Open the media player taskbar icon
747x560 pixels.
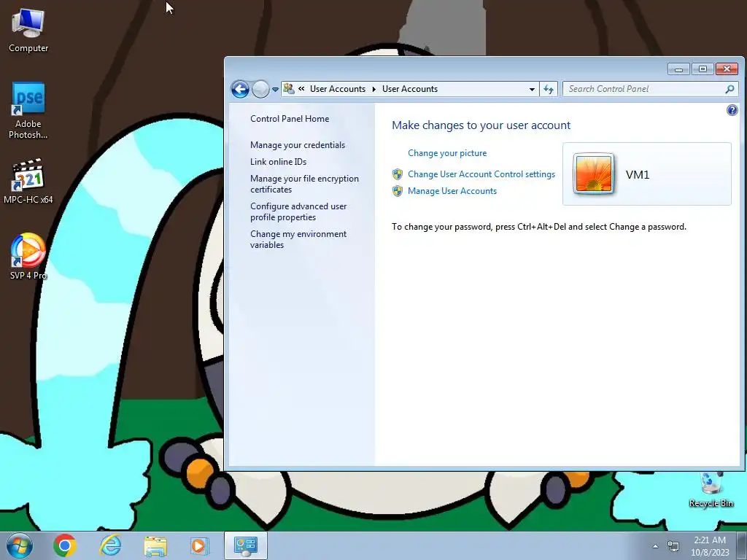(199, 545)
